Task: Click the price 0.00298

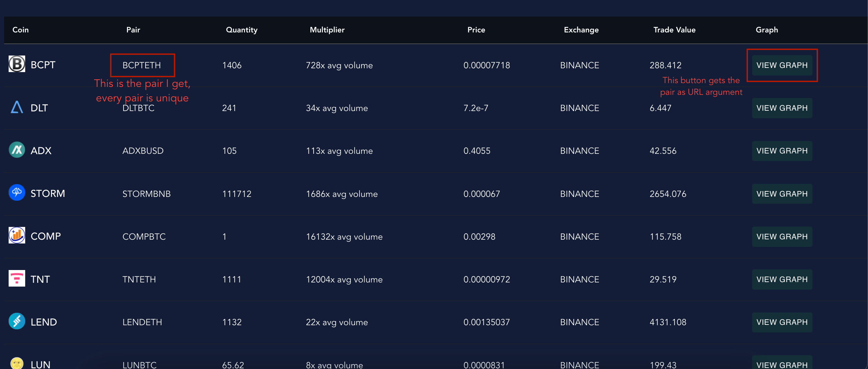Action: pos(480,237)
